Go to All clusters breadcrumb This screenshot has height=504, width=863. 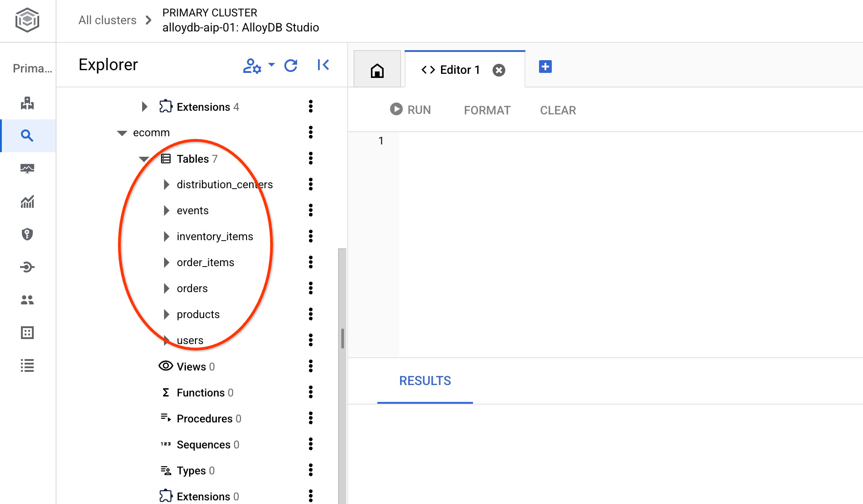pyautogui.click(x=108, y=20)
